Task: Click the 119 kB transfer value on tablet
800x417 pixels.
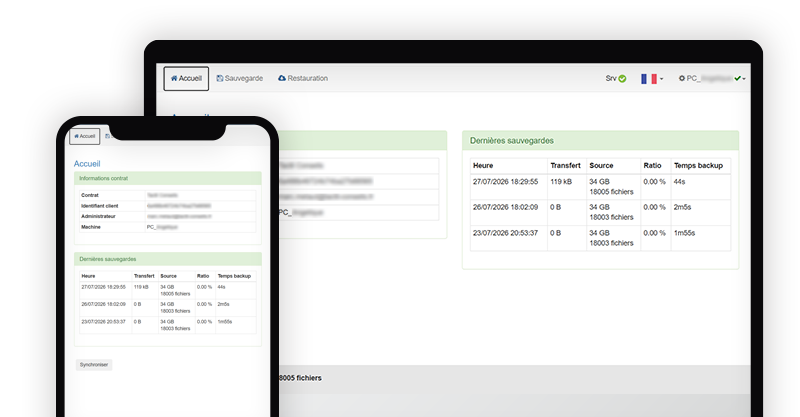Action: (561, 182)
